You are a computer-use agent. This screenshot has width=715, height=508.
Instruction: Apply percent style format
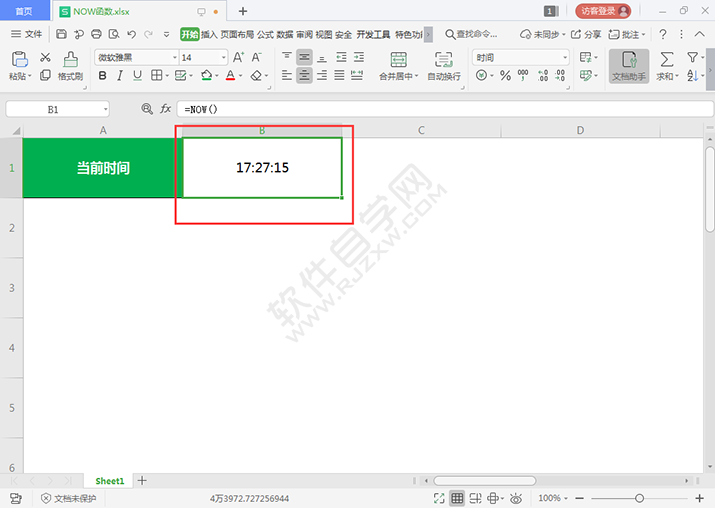pos(505,75)
